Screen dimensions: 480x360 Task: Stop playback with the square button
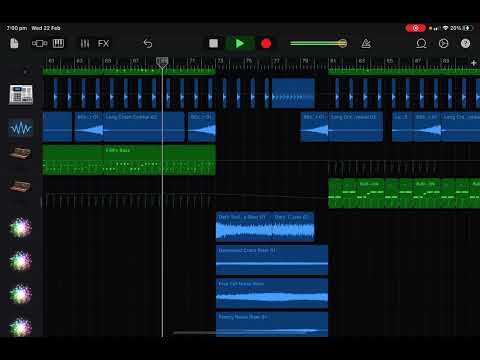point(213,43)
